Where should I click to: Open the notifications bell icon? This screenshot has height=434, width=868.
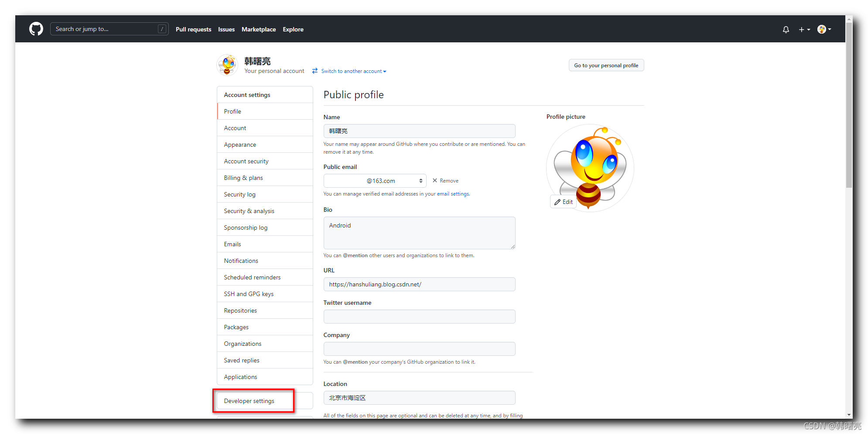(786, 29)
